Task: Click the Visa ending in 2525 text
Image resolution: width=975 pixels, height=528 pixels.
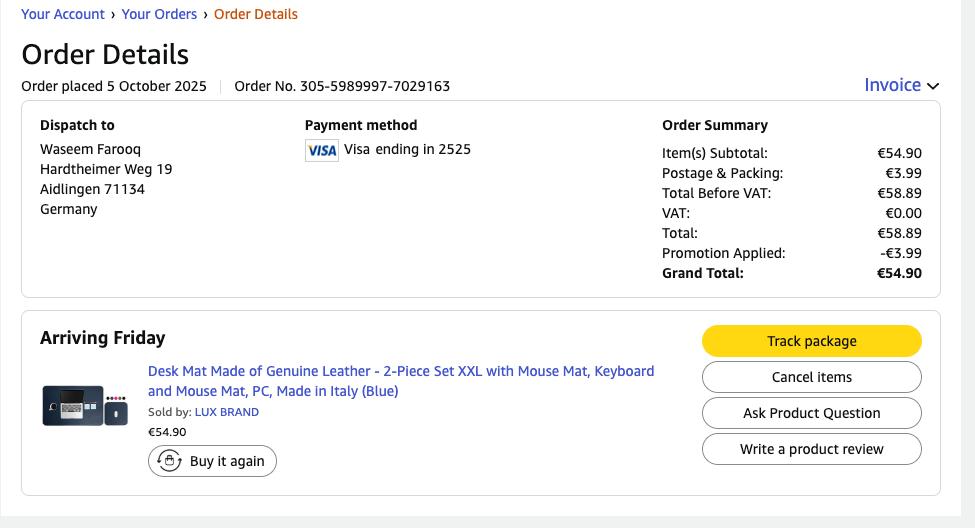Action: coord(407,149)
